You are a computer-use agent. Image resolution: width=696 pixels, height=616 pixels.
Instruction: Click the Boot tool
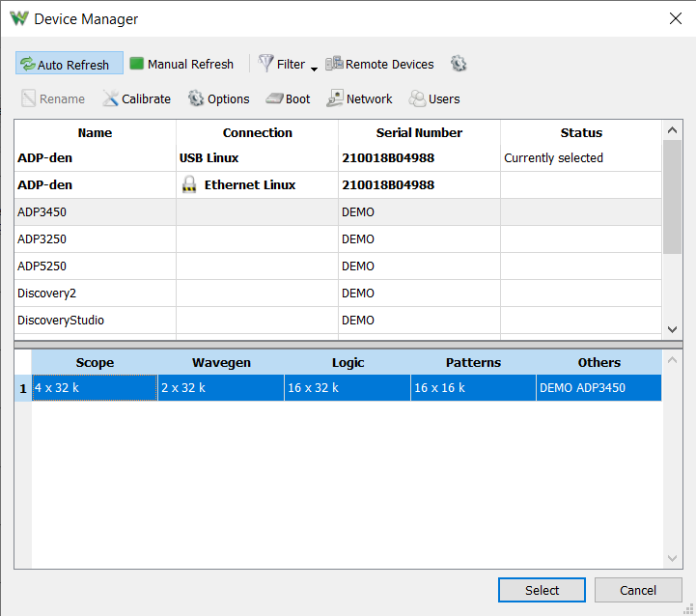288,98
